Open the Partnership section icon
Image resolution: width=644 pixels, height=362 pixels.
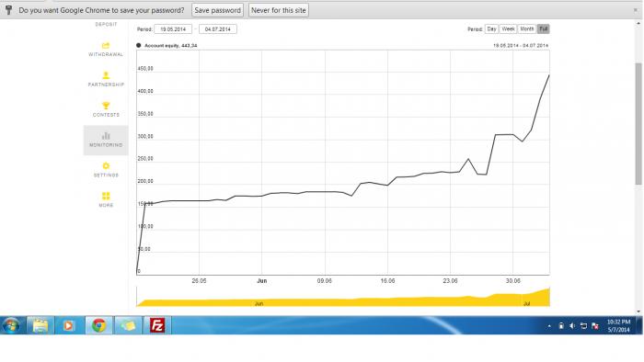[106, 75]
